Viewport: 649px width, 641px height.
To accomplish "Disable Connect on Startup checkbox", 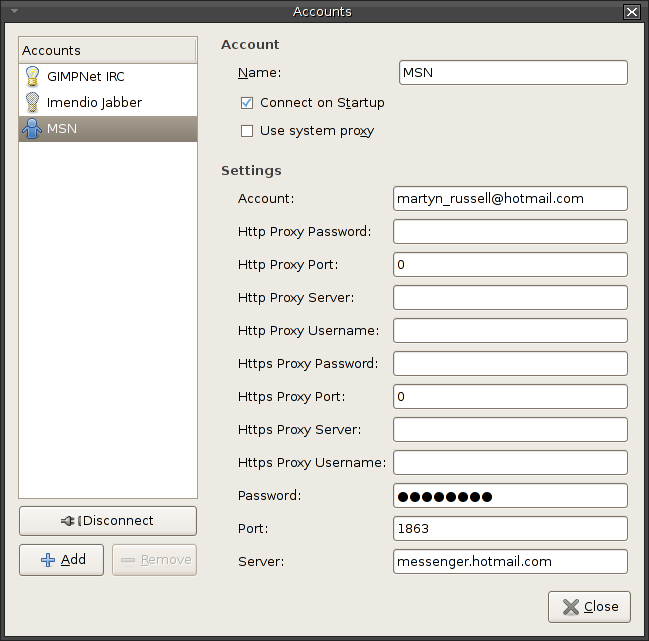I will tap(247, 103).
